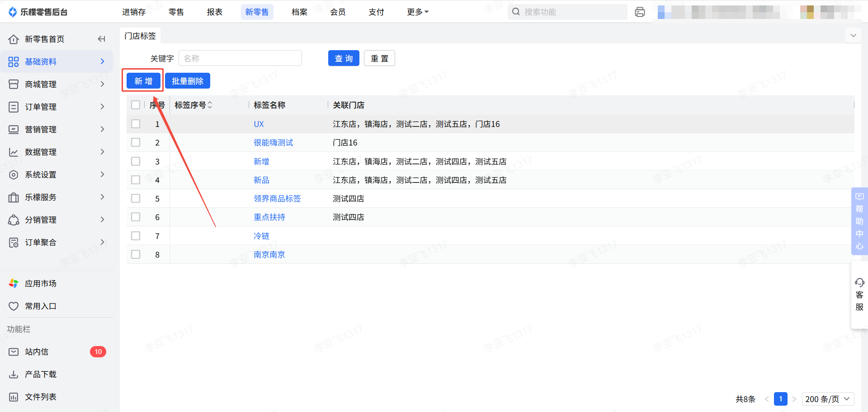
Task: Expand the 订单管理 submenu chevron
Action: tap(103, 107)
